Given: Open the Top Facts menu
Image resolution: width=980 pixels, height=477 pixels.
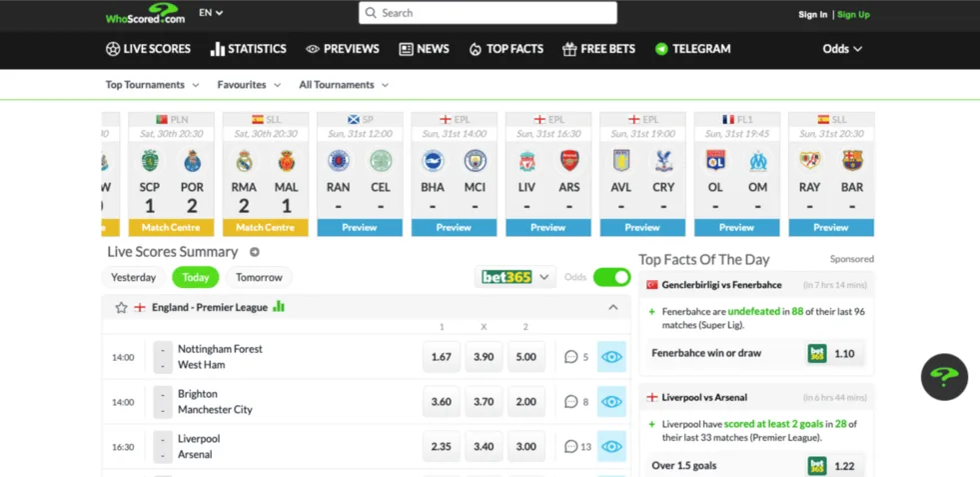Looking at the screenshot, I should click(x=505, y=49).
